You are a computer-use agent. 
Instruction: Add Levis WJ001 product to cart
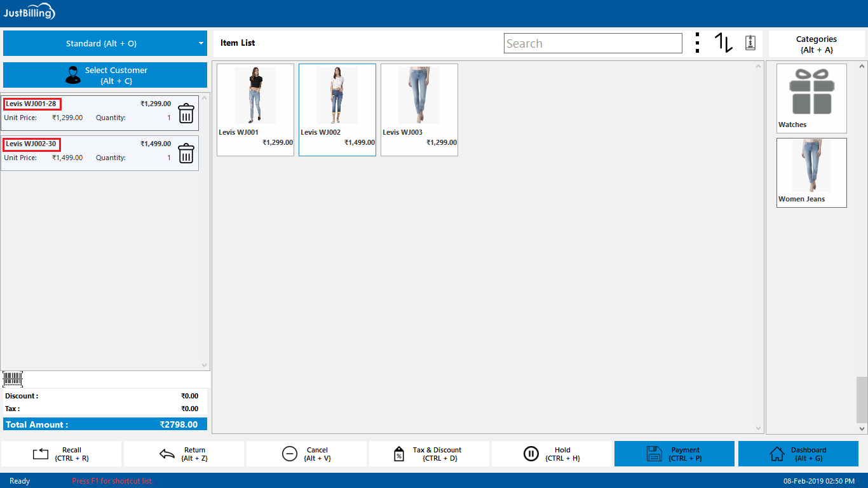coord(255,110)
